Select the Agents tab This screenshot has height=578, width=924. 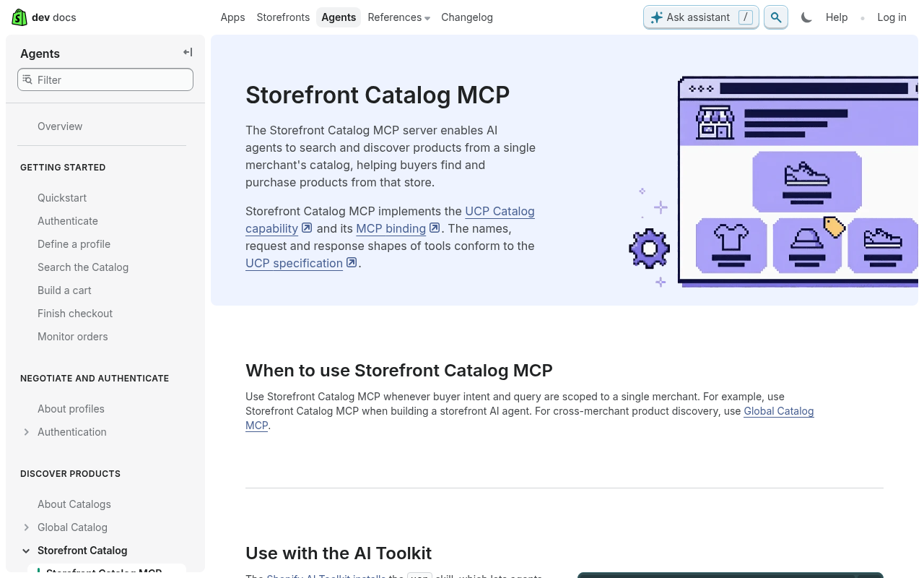click(339, 17)
